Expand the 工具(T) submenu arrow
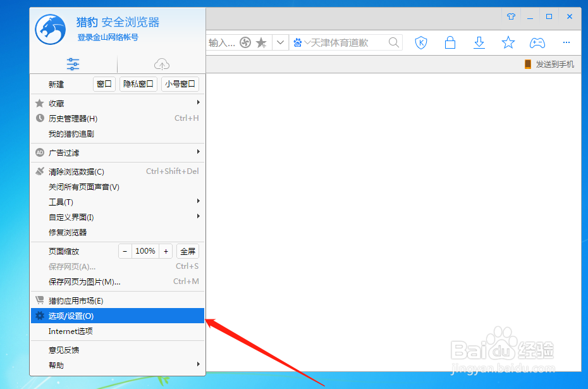 coord(198,201)
